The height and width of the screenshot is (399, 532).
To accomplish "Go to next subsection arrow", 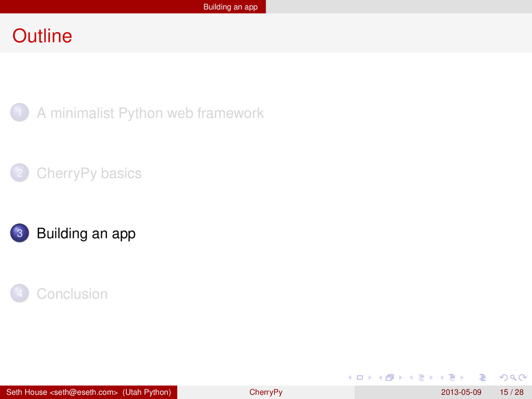I will point(431,378).
